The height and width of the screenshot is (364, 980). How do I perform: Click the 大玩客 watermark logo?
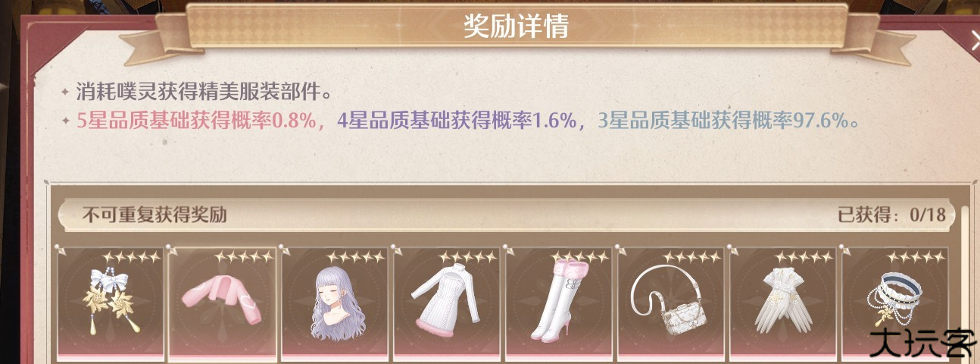coord(922,343)
